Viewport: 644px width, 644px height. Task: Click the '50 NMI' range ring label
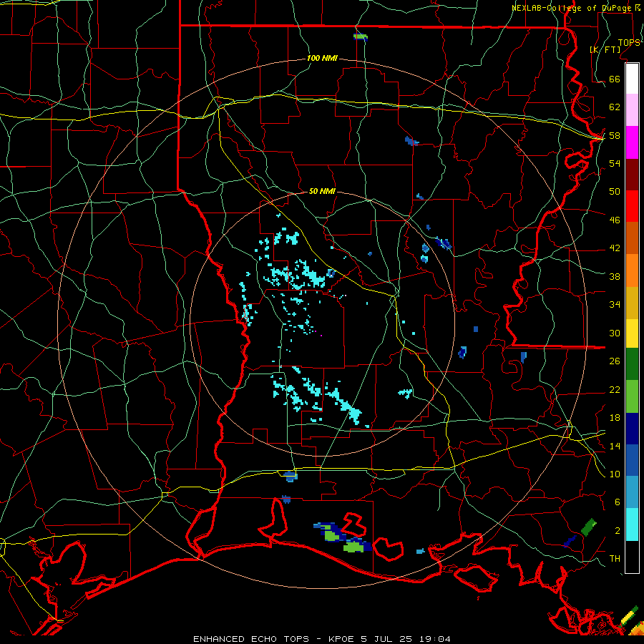pos(322,191)
